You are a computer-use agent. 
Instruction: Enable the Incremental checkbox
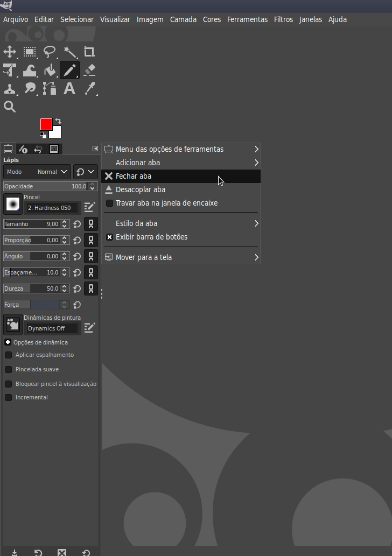8,398
